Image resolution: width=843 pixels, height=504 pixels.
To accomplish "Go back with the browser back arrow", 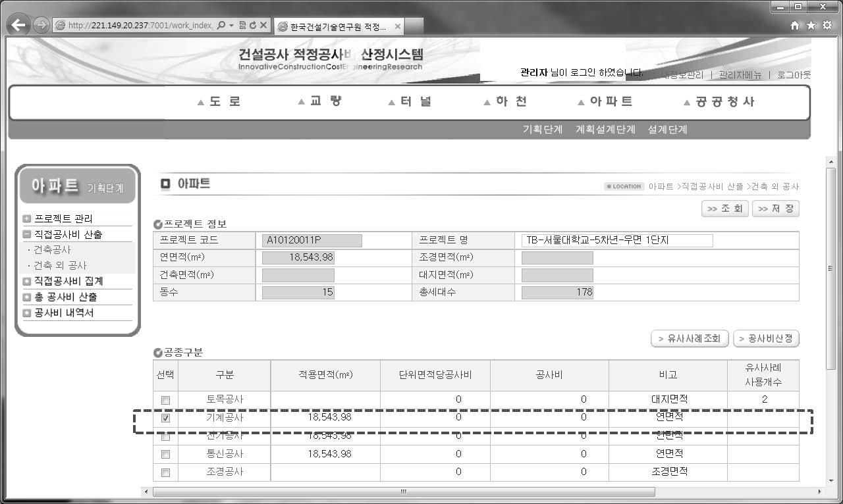I will 20,26.
